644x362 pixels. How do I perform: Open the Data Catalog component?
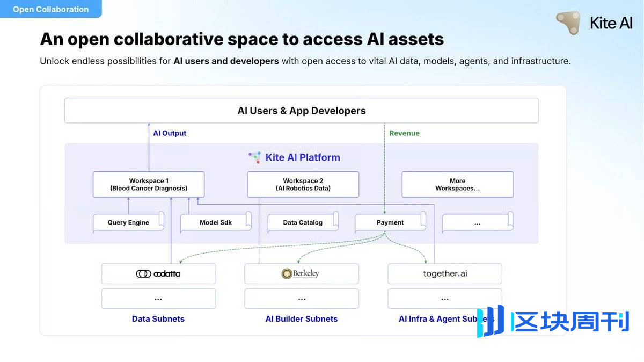click(303, 222)
